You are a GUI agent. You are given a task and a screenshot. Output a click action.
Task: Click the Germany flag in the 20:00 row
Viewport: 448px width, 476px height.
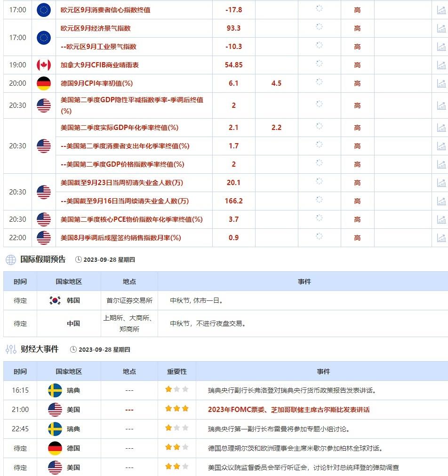click(44, 83)
